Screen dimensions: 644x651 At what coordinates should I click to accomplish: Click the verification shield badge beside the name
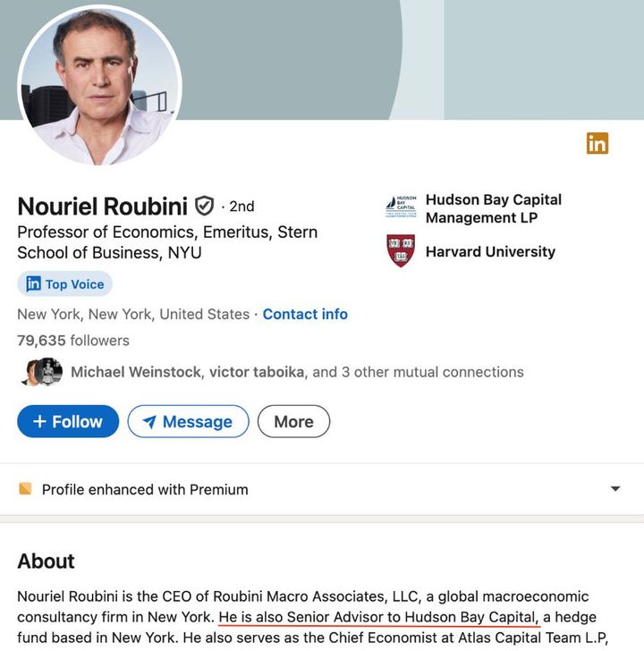[205, 207]
